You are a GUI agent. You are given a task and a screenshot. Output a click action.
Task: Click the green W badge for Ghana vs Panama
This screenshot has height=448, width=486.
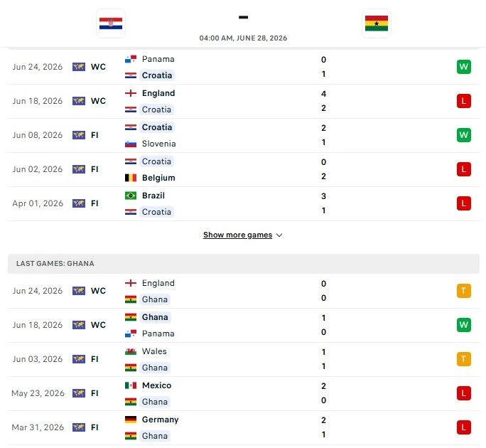click(464, 325)
